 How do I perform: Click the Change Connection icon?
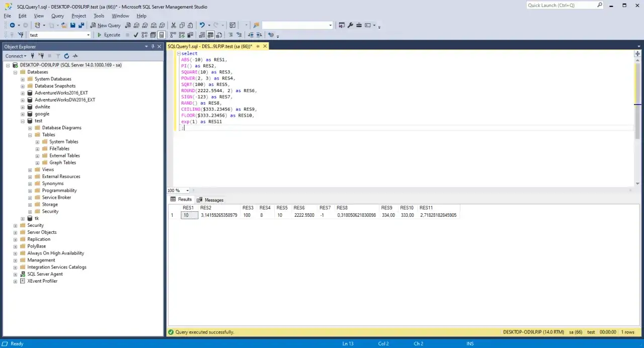[x=21, y=35]
